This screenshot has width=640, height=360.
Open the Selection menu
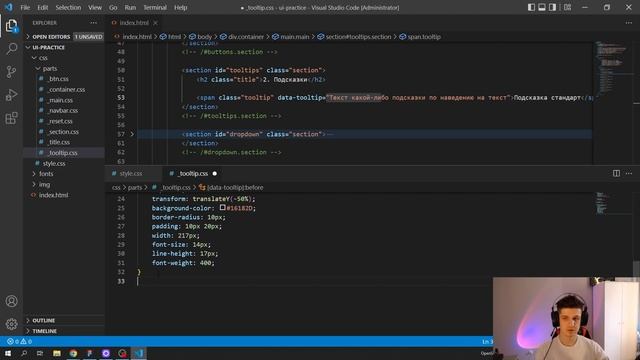point(68,7)
